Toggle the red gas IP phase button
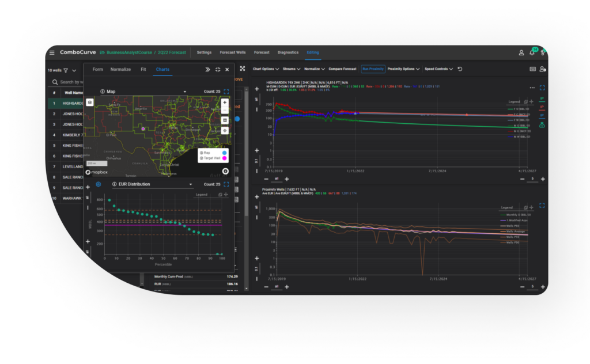The width and height of the screenshot is (590, 364). pos(542,108)
